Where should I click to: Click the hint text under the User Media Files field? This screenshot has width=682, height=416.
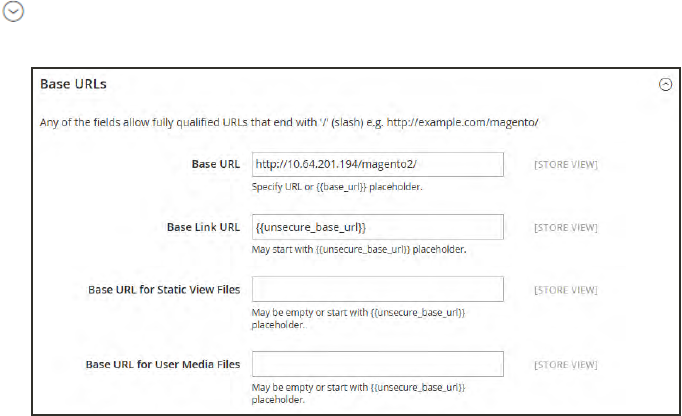(x=359, y=392)
